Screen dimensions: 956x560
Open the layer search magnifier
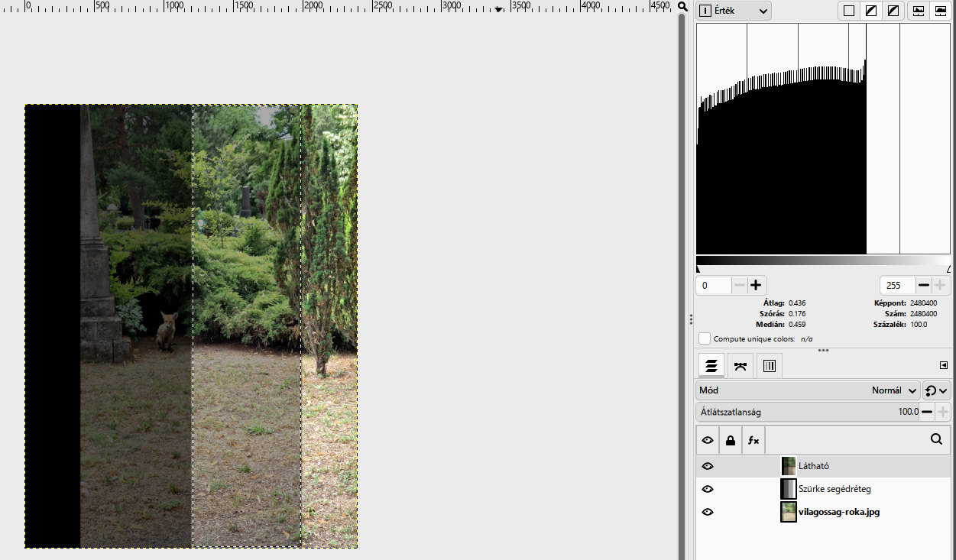click(x=937, y=439)
